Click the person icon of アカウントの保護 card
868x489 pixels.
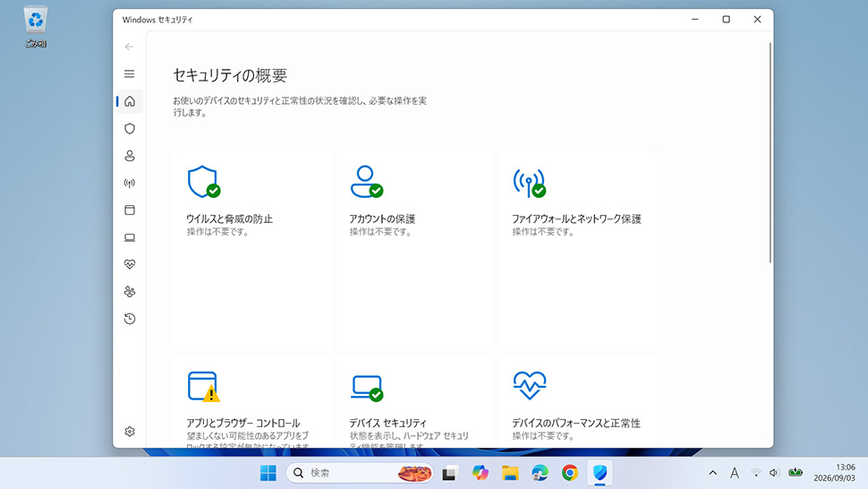pos(367,182)
